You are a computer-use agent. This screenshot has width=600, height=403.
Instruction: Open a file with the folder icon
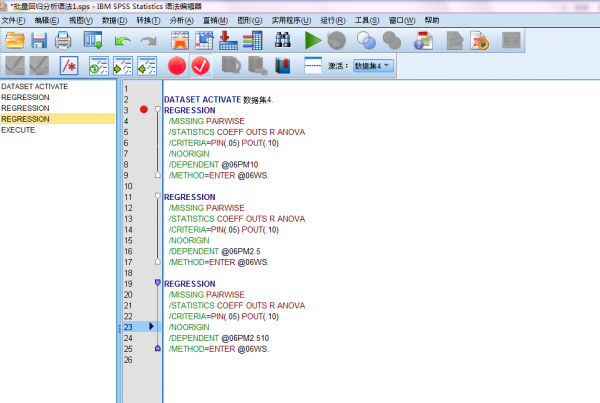[15, 40]
